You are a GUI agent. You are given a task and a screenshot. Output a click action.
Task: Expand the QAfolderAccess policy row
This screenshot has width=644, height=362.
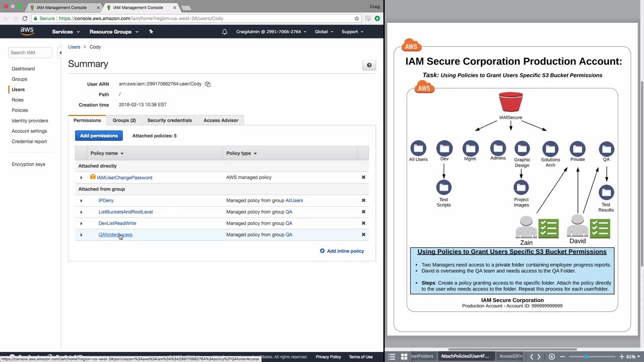click(x=81, y=235)
